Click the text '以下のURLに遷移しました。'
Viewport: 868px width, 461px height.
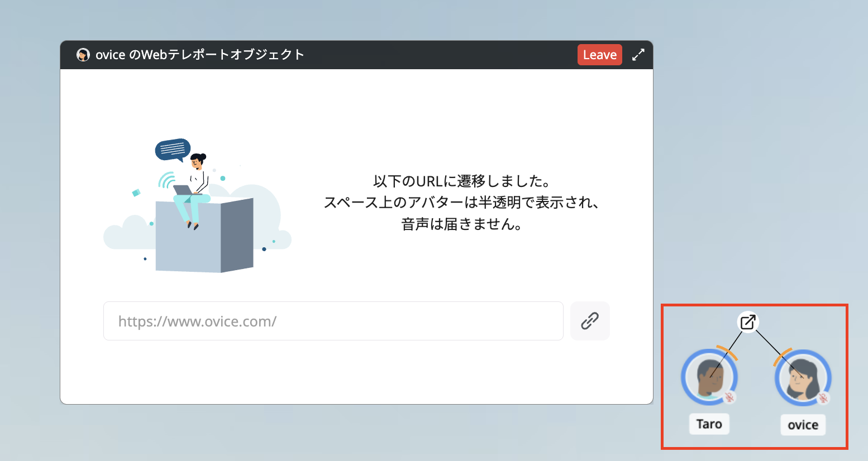[462, 181]
